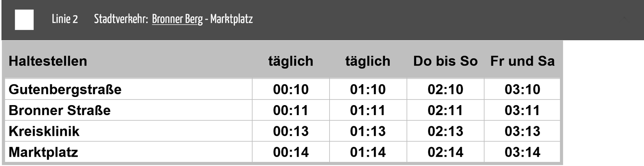Click the 03:14 Marktplatz arrival time
Viewport: 644px width, 166px height.
(522, 152)
